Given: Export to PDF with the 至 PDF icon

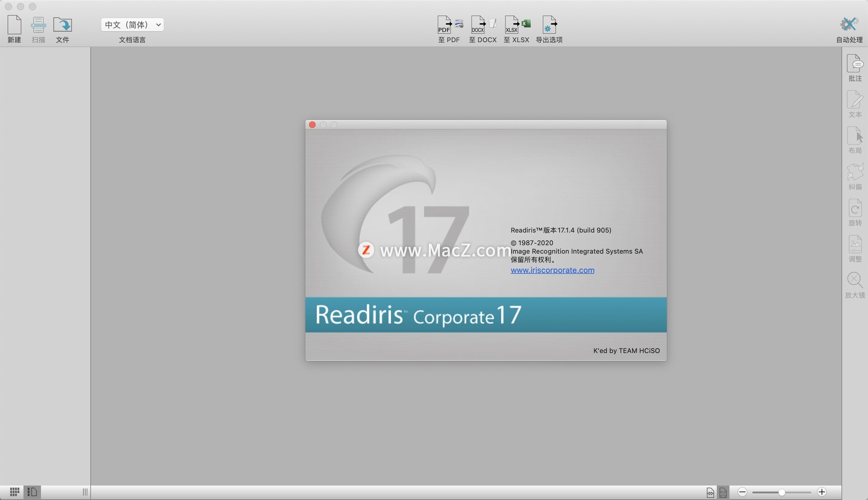Looking at the screenshot, I should coord(444,24).
